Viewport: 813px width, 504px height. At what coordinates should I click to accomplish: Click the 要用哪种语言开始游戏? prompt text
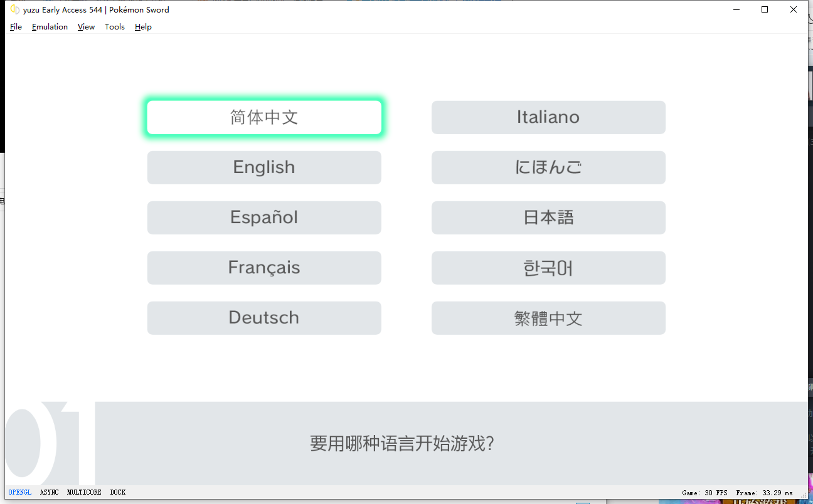[x=402, y=444]
